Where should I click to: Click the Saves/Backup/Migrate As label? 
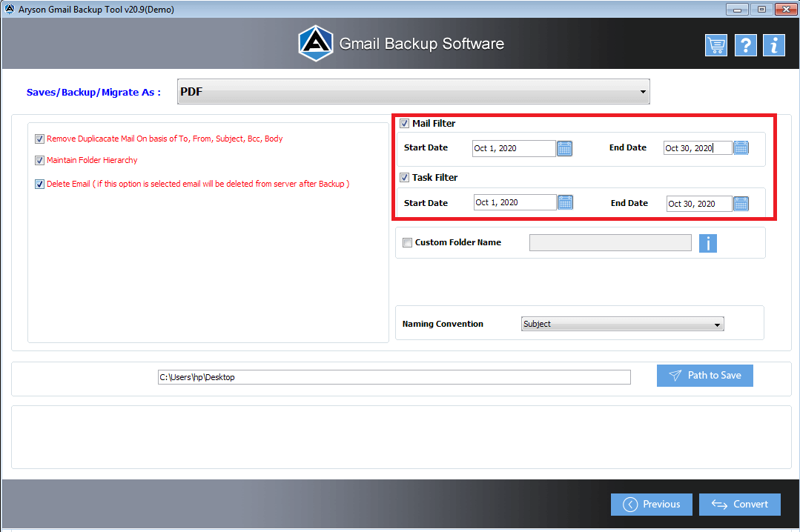click(93, 93)
